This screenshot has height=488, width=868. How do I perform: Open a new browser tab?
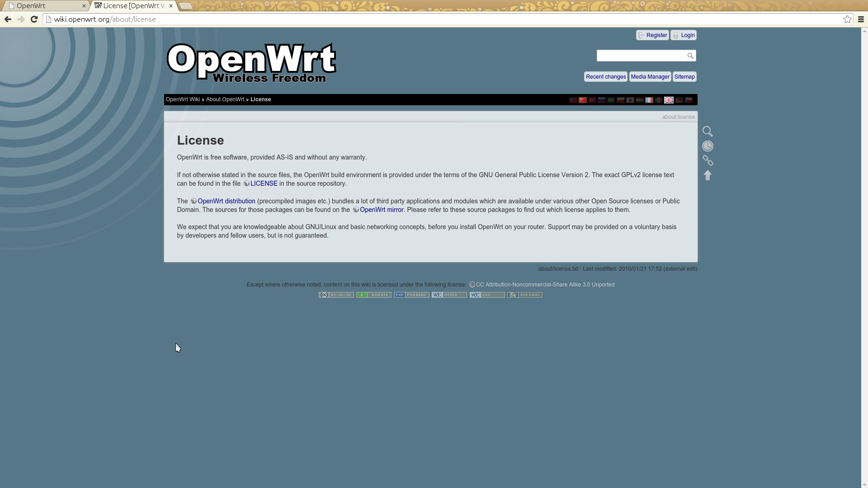click(x=186, y=6)
